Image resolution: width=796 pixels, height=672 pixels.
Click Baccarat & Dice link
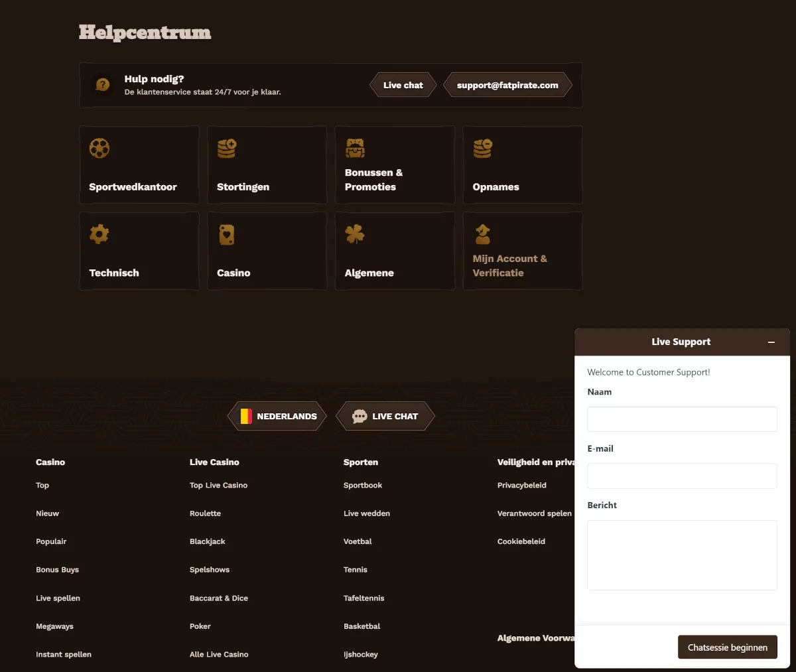pos(219,598)
